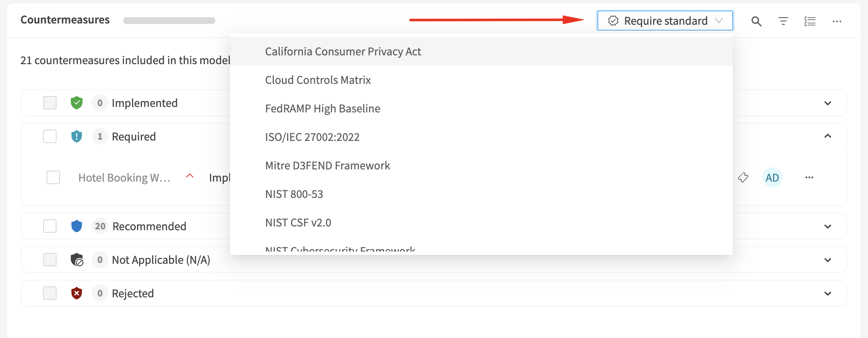
Task: Open the header more options ellipsis
Action: pos(837,21)
